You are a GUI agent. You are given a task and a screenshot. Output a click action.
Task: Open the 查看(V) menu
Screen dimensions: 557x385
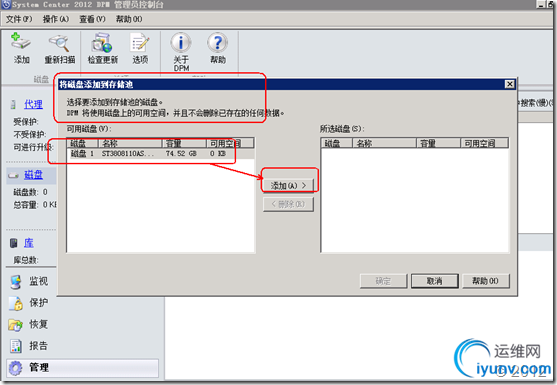pyautogui.click(x=92, y=19)
